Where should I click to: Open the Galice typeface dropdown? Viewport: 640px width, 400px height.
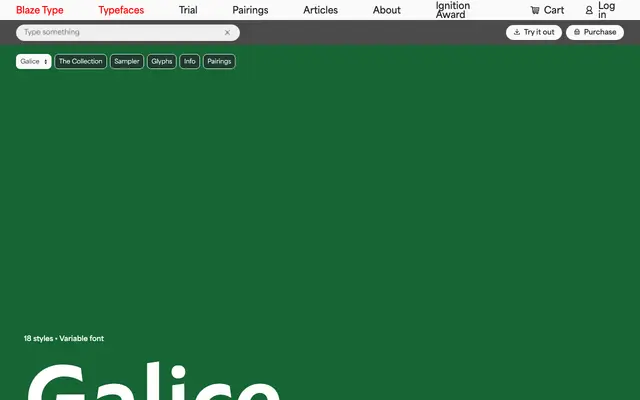coord(33,62)
